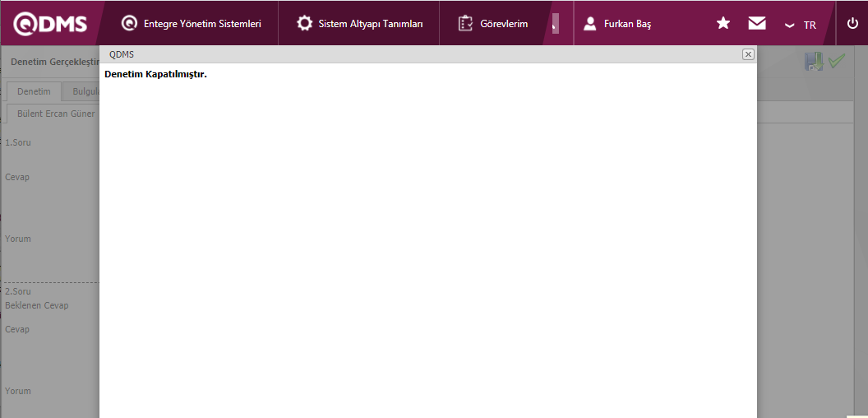Image resolution: width=868 pixels, height=418 pixels.
Task: Click the QDMS logo
Action: [50, 24]
